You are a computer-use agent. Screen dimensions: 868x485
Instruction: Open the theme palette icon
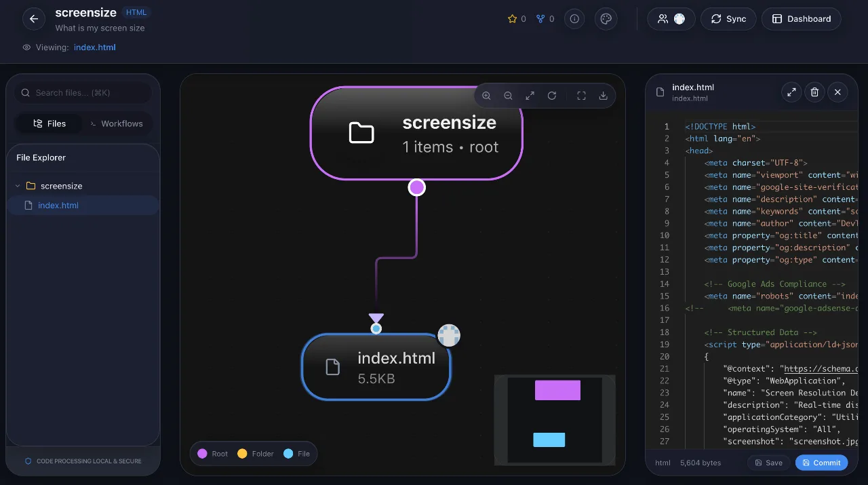point(606,19)
